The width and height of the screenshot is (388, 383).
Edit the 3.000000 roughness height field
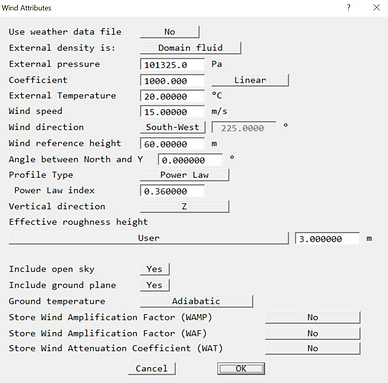tap(327, 239)
